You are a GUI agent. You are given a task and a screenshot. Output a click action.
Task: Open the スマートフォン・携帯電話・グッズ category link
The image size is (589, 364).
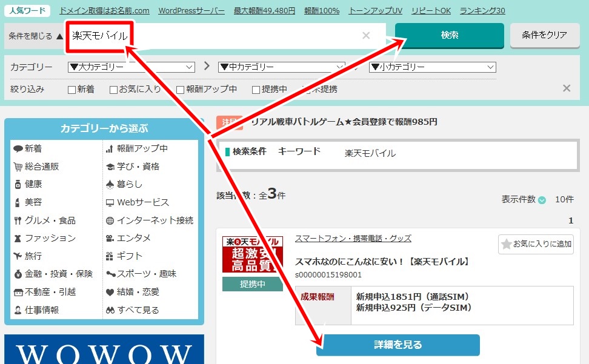tap(353, 239)
